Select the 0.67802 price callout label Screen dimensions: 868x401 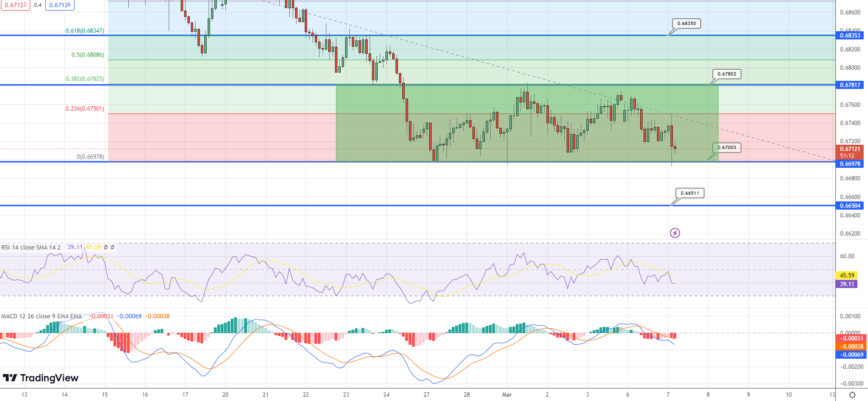tap(726, 74)
